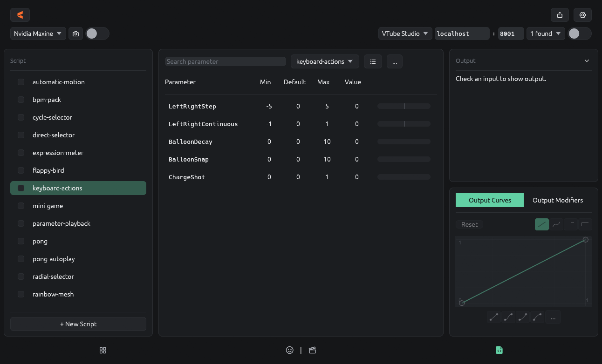Expand the '1 found' dropdown
This screenshot has width=602, height=364.
546,34
